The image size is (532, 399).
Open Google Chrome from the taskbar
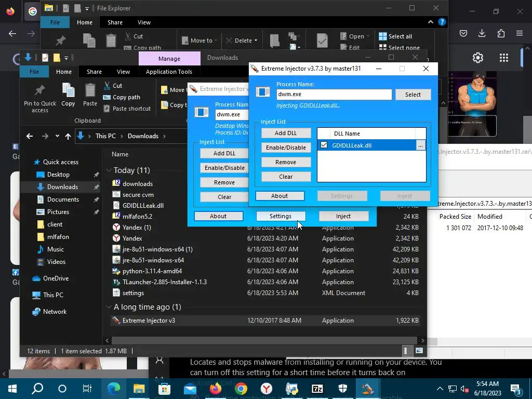tap(241, 389)
